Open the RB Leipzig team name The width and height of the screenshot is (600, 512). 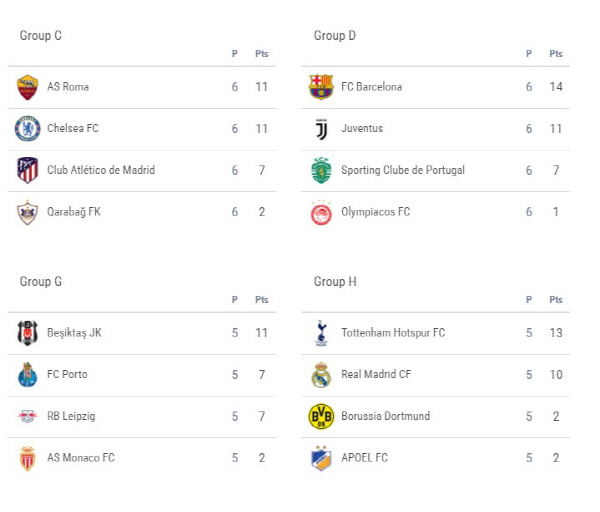[71, 416]
